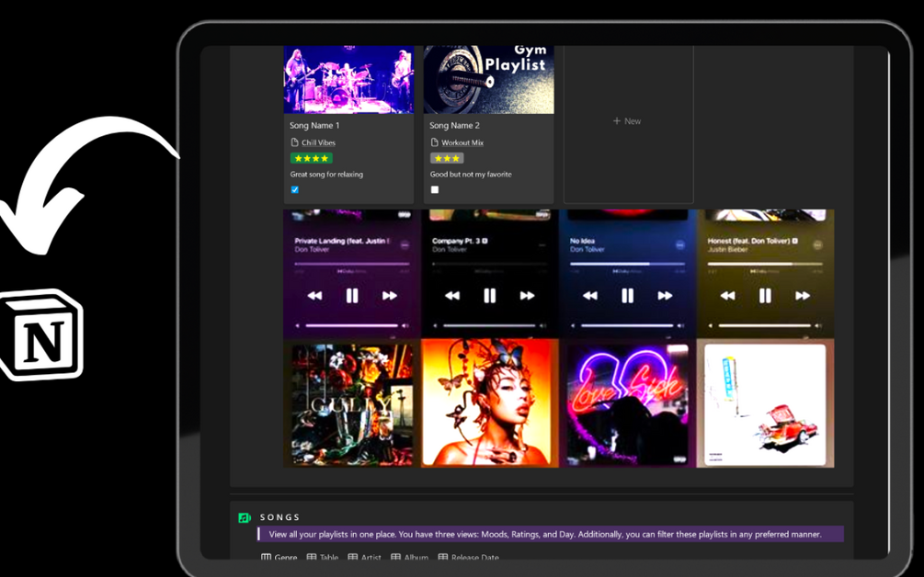Click volume-max speaker icon in Honest player

coord(818,325)
